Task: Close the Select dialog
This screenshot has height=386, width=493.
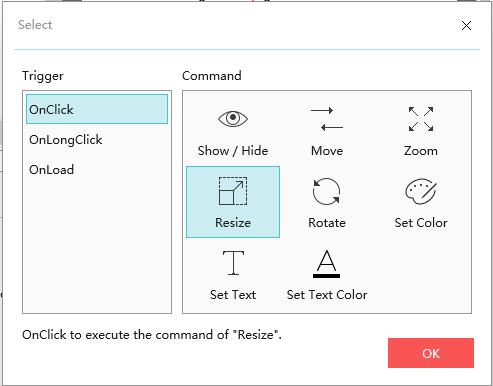Action: pos(466,25)
